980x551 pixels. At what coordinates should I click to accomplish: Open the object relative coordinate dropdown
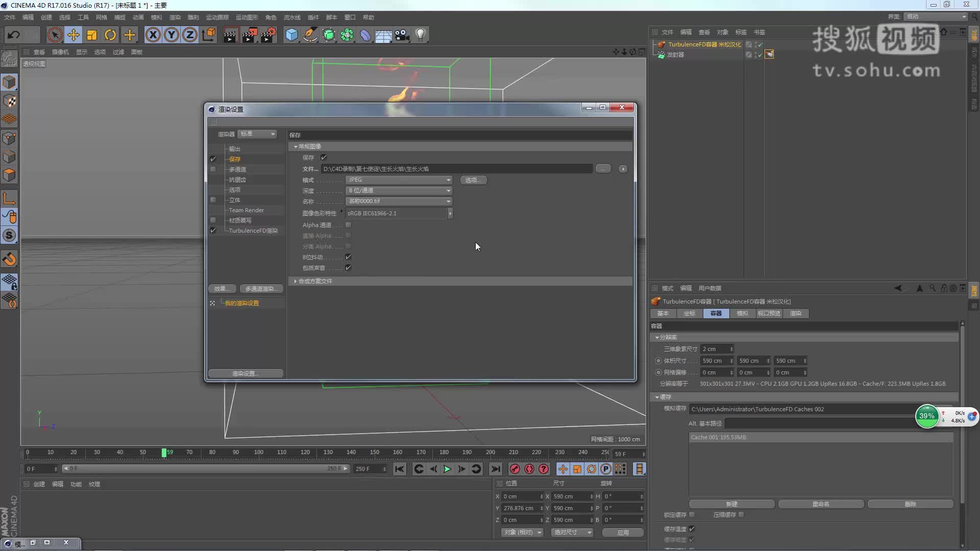[523, 532]
